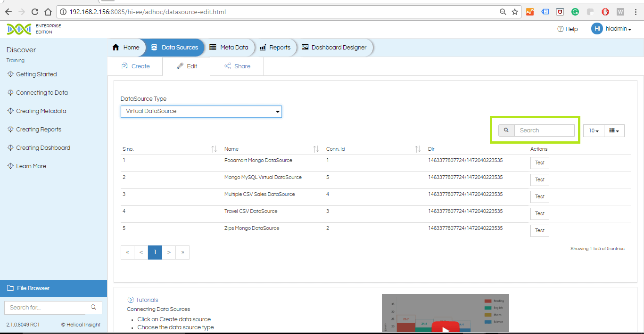The image size is (644, 334).
Task: Test the Travel CSV DataSource
Action: click(x=540, y=214)
